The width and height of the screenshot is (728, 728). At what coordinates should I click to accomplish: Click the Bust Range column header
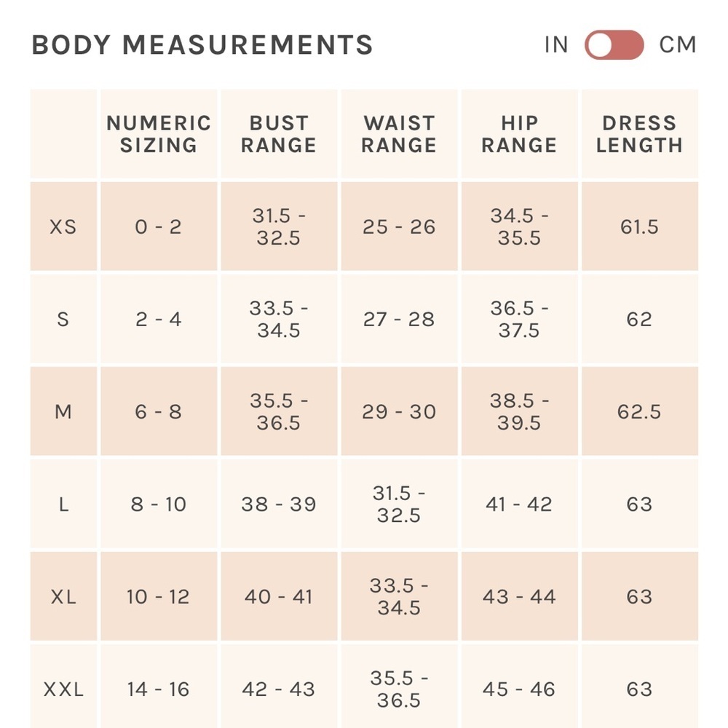click(279, 134)
